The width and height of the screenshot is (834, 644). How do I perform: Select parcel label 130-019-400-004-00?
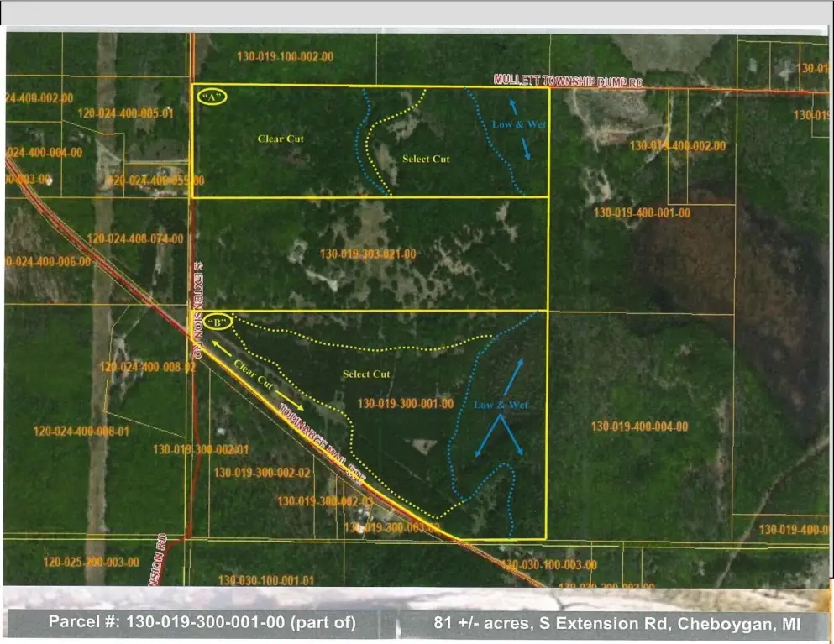pyautogui.click(x=639, y=427)
